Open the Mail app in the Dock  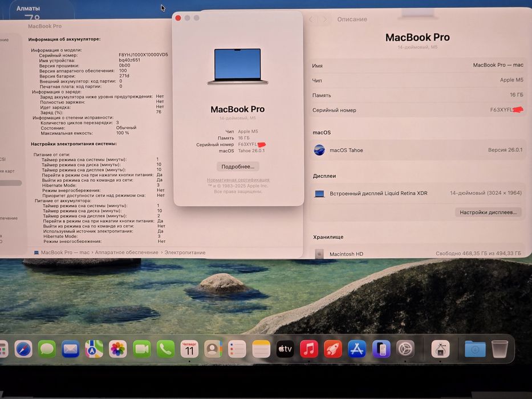click(70, 349)
